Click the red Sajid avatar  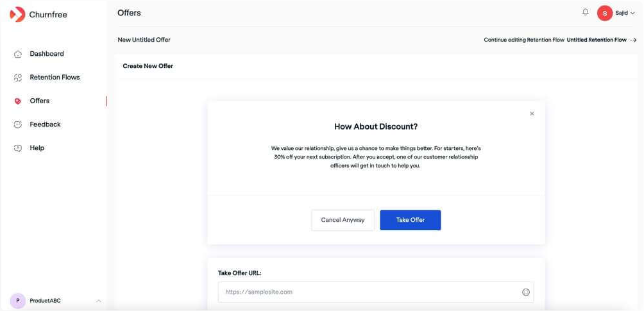pos(604,13)
